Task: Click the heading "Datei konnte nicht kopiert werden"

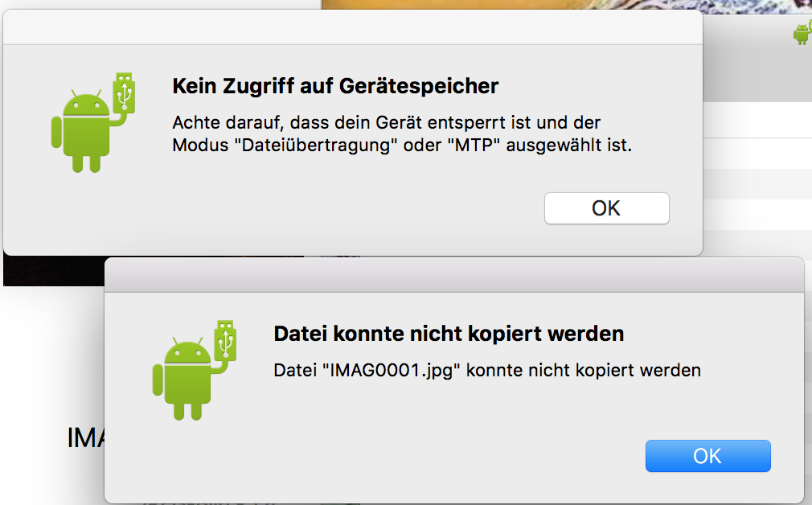Action: (x=449, y=334)
